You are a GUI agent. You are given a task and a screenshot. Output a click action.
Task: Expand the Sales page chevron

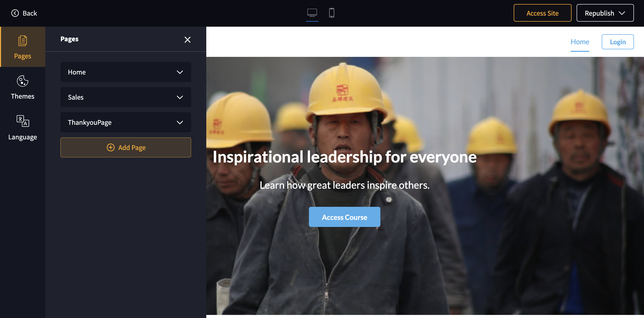click(180, 97)
